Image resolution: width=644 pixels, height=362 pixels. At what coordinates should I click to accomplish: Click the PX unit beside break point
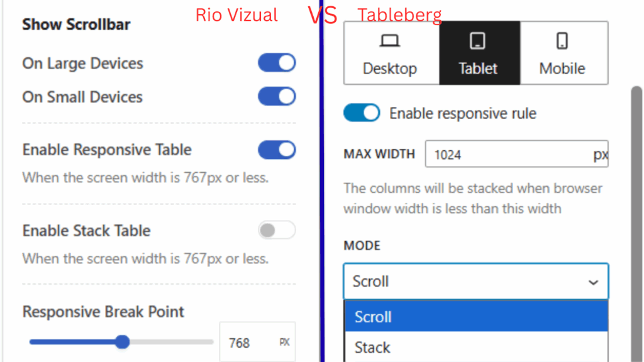[x=285, y=343]
